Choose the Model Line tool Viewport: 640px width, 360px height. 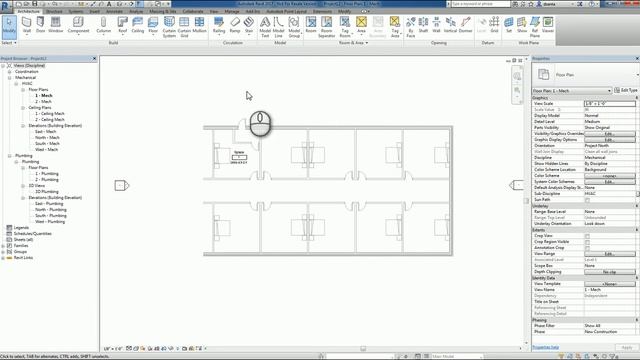(278, 27)
